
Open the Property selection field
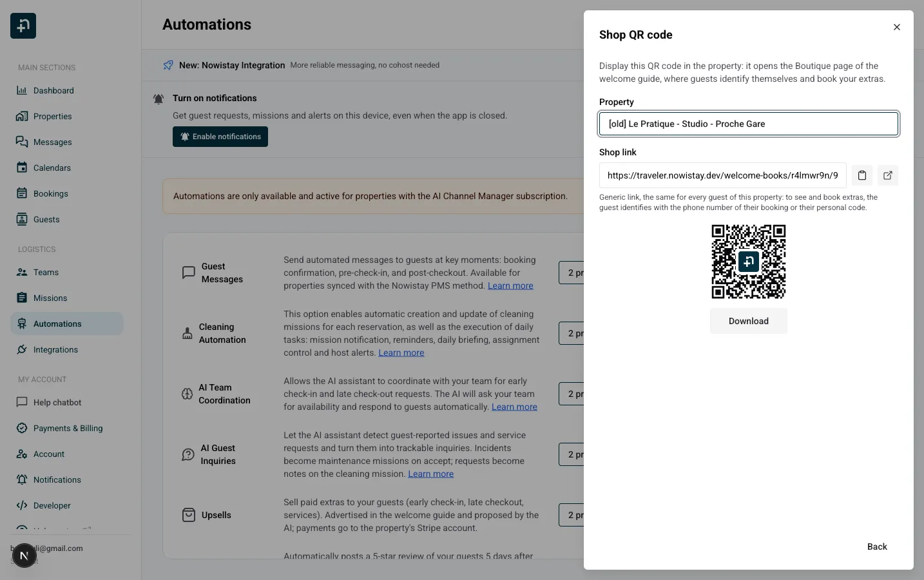[749, 124]
